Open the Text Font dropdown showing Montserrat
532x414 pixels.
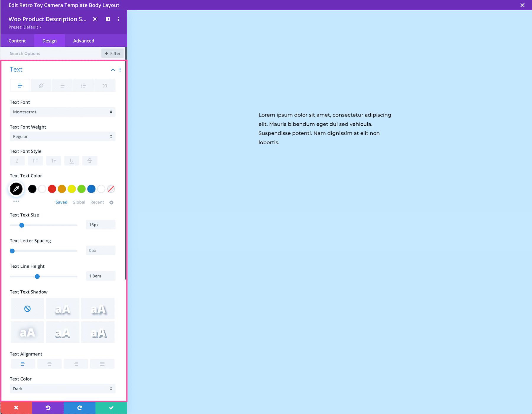[62, 112]
